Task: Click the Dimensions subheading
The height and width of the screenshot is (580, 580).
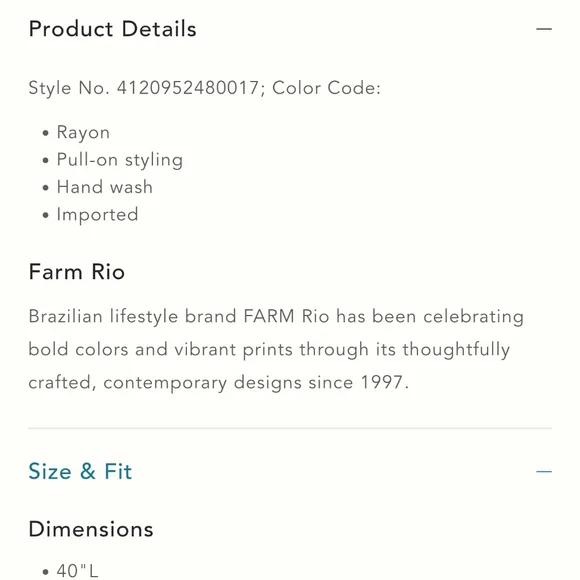Action: (x=91, y=529)
